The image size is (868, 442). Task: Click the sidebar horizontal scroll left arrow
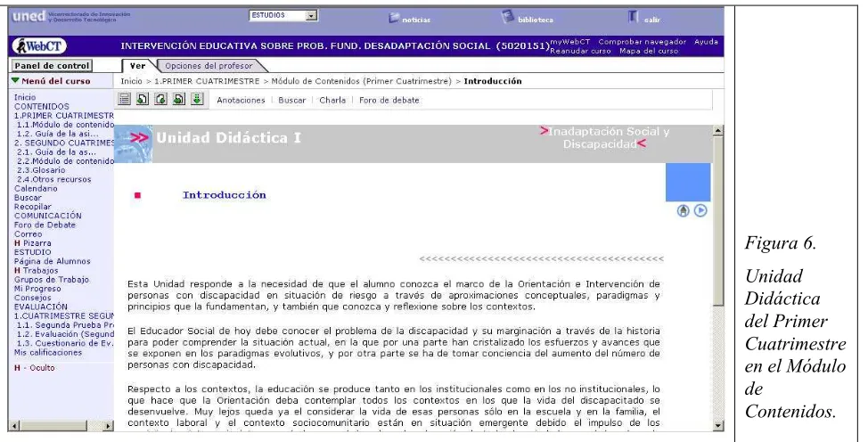15,426
